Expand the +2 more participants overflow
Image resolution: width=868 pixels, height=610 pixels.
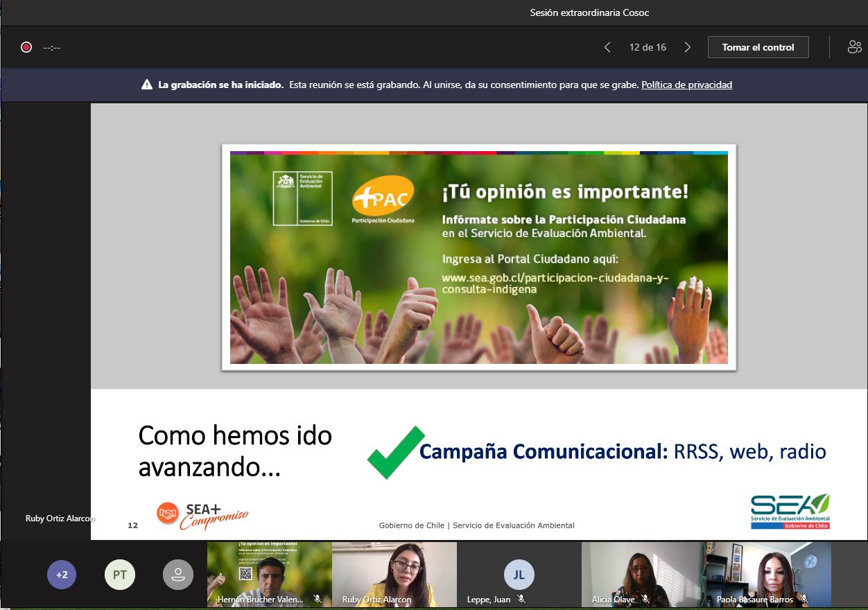click(62, 575)
